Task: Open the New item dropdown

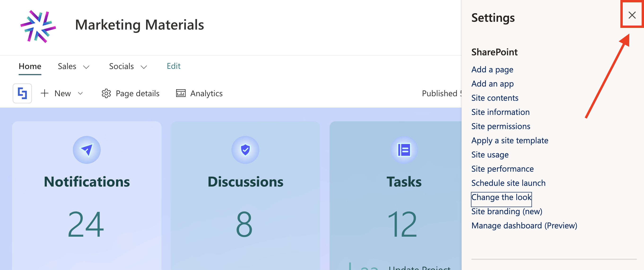Action: point(80,93)
